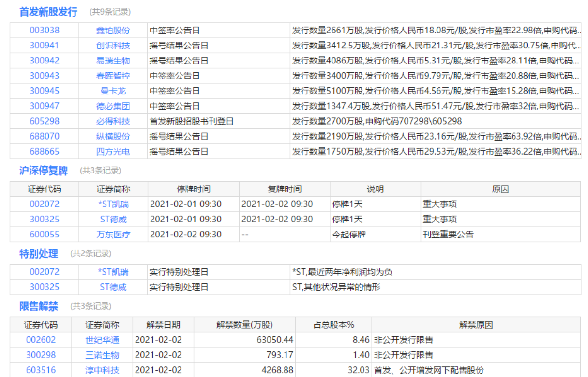Click 原因 column header

click(500, 189)
